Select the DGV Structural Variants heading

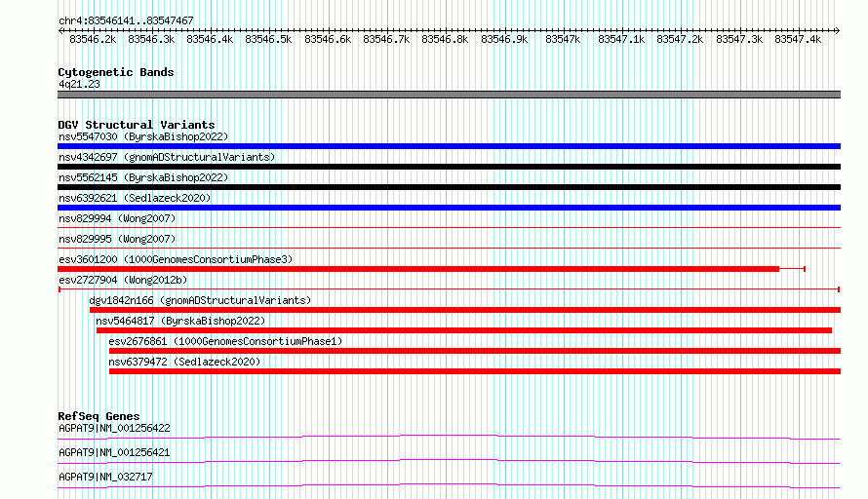137,125
